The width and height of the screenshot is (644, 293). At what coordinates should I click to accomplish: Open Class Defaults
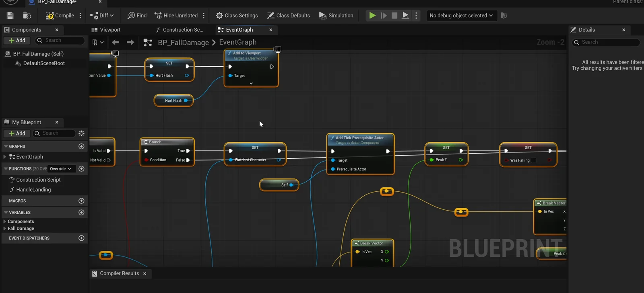click(x=289, y=16)
